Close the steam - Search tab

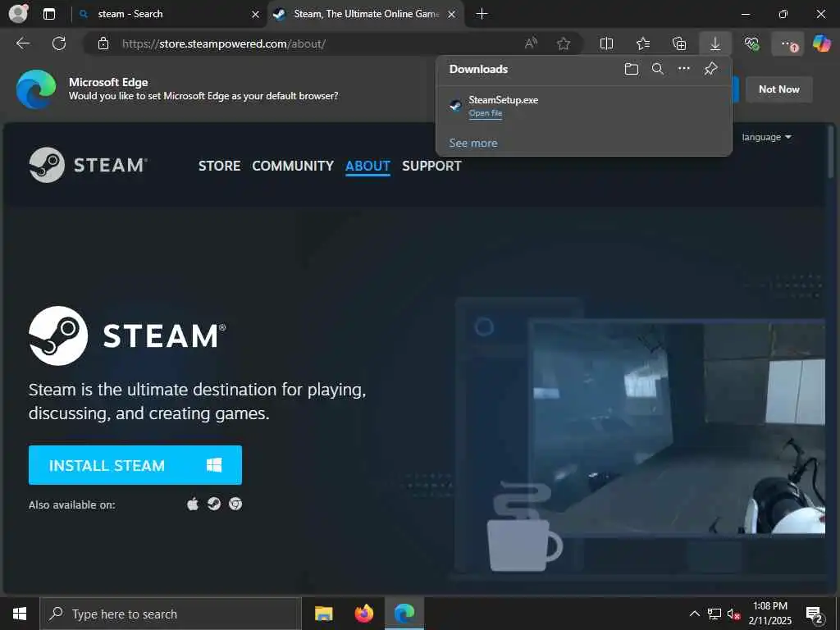coord(256,14)
